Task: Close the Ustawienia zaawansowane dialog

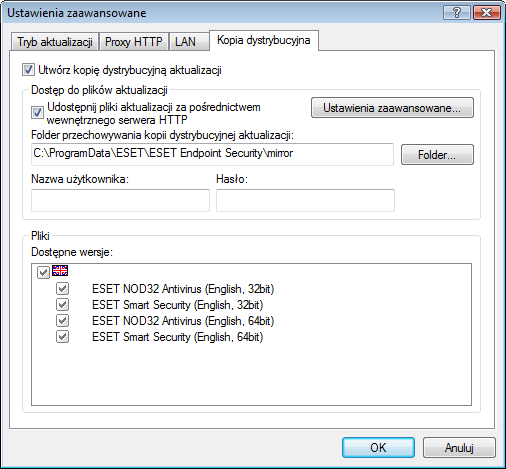Action: [x=487, y=13]
